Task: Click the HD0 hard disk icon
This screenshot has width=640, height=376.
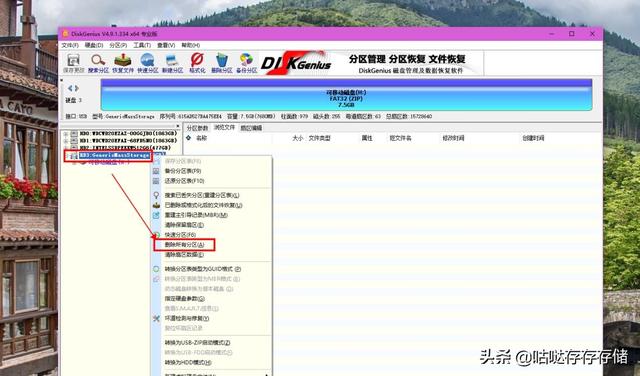Action: click(74, 134)
